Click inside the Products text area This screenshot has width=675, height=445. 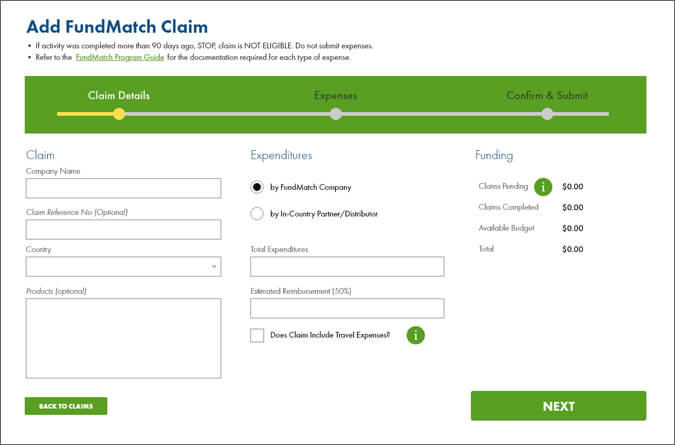point(123,338)
